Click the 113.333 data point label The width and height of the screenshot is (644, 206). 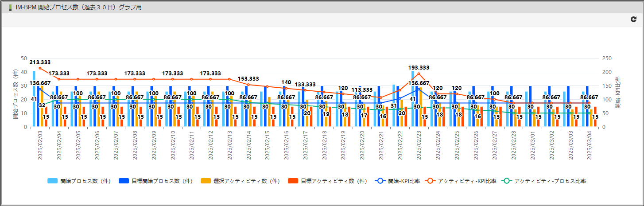tap(362, 90)
